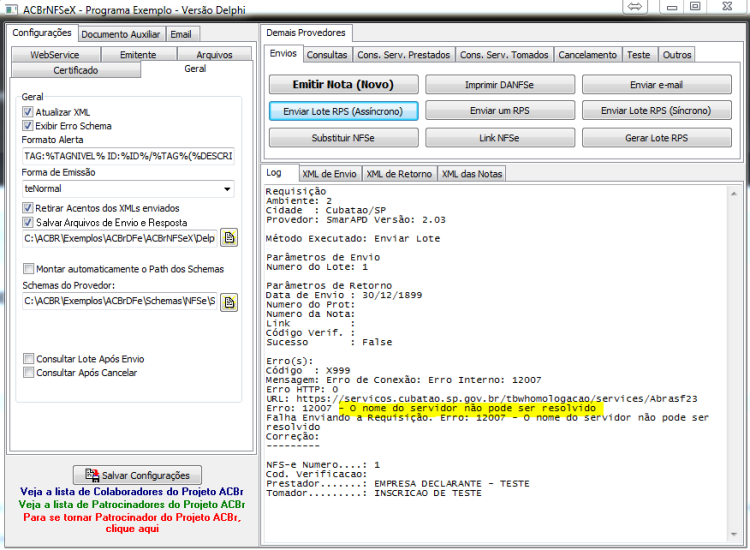Uncheck Retirar Acentos dos XMLs enviados
This screenshot has height=550, width=750.
[x=28, y=208]
